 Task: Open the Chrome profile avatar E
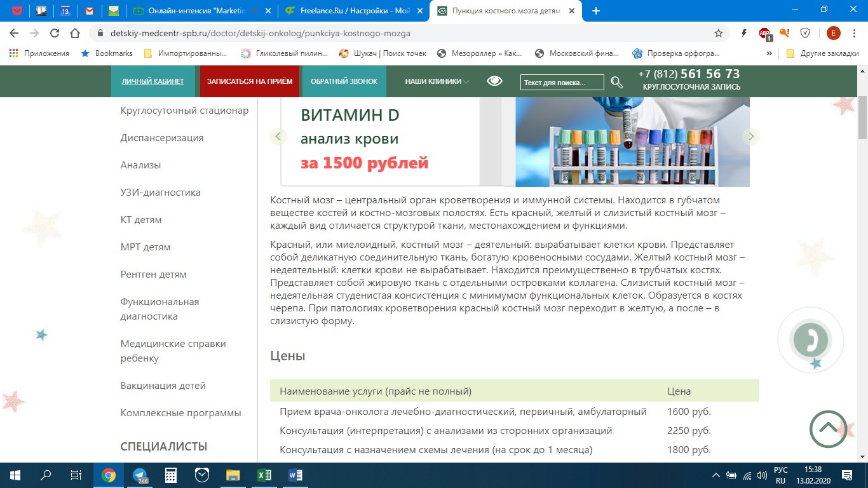pos(833,33)
